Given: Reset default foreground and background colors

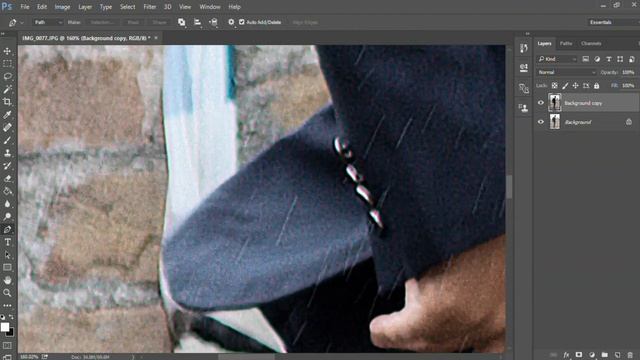Looking at the screenshot, I should click(x=3, y=317).
